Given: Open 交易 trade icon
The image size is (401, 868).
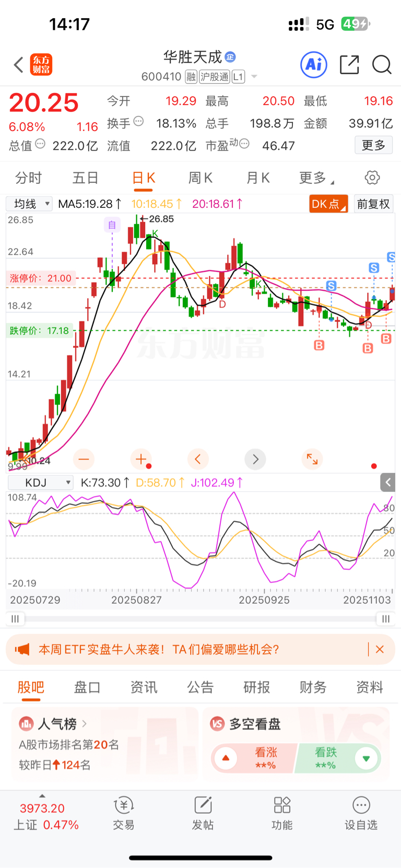Looking at the screenshot, I should pyautogui.click(x=124, y=814).
